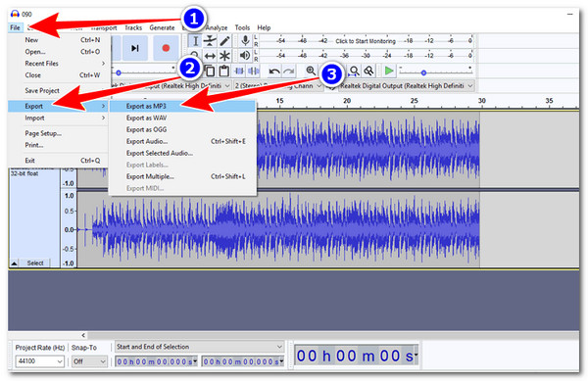Click the Fit Project zoom icon
Viewport: 588px width, 381px height.
(368, 71)
